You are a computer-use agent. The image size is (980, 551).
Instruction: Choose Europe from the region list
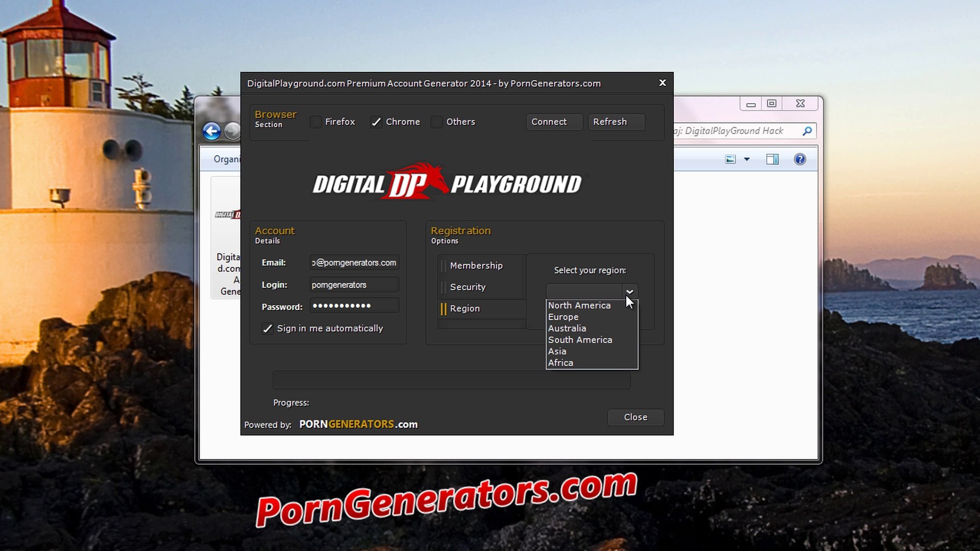pyautogui.click(x=563, y=317)
